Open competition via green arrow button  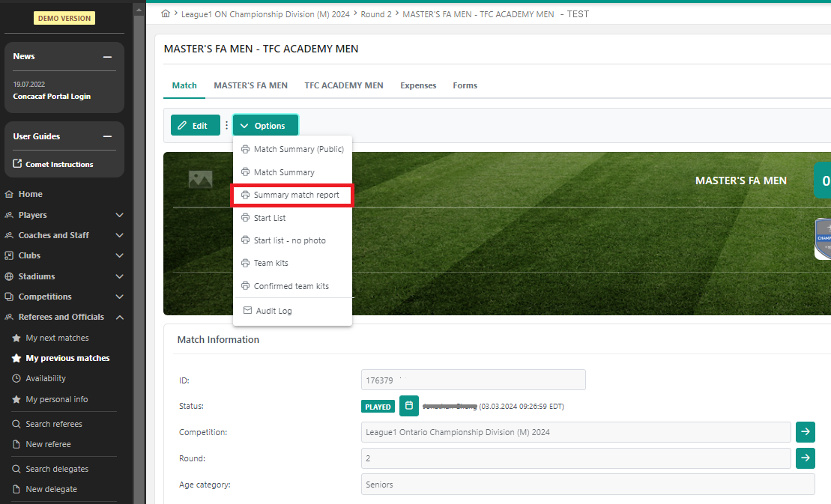(805, 432)
